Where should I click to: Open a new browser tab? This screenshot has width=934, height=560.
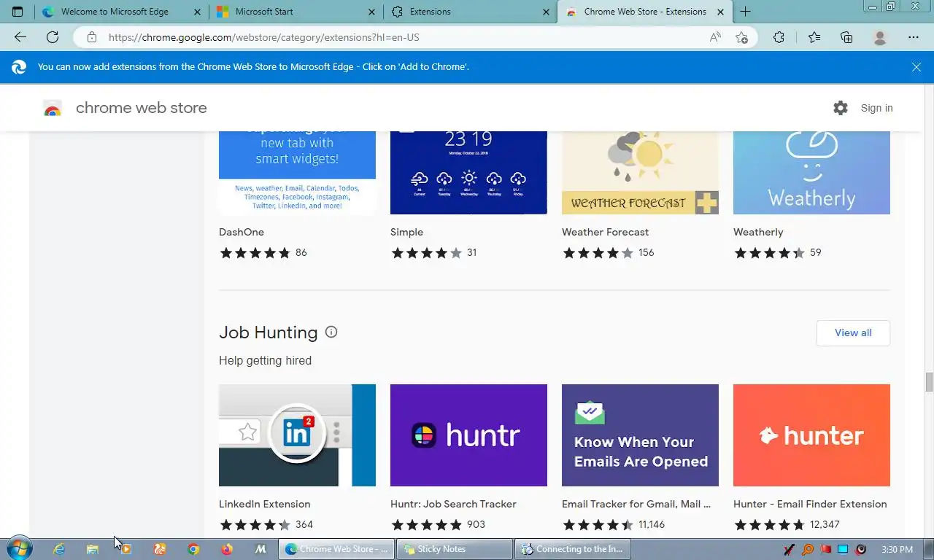(x=745, y=12)
